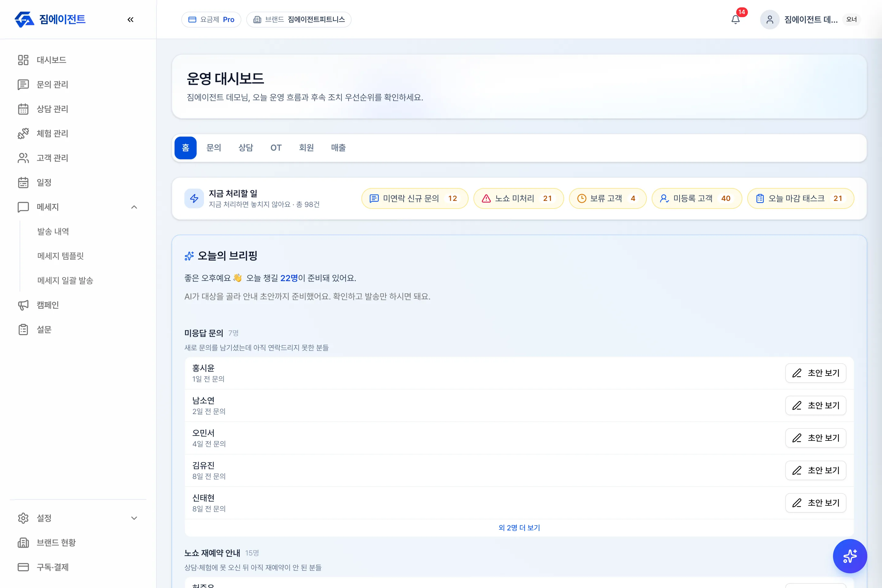Open 초안 보기 for 오민서

click(816, 438)
